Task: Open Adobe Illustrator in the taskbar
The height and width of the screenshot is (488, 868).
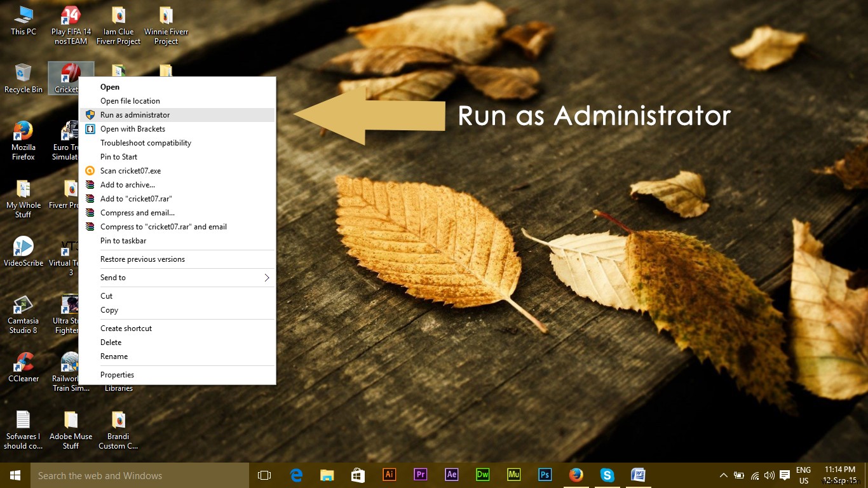Action: coord(389,475)
